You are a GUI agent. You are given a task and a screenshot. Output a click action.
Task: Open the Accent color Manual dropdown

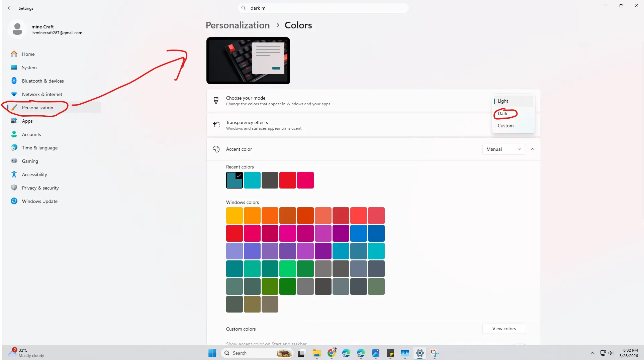click(503, 149)
